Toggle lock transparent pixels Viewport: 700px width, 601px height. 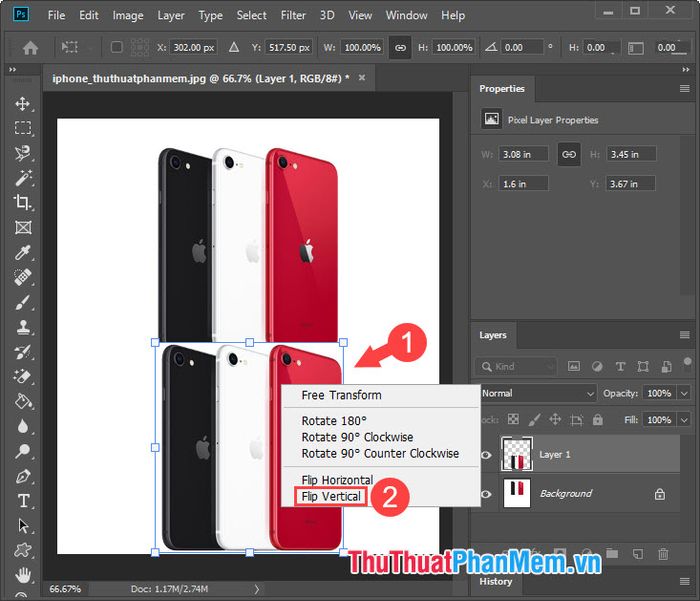(x=513, y=419)
